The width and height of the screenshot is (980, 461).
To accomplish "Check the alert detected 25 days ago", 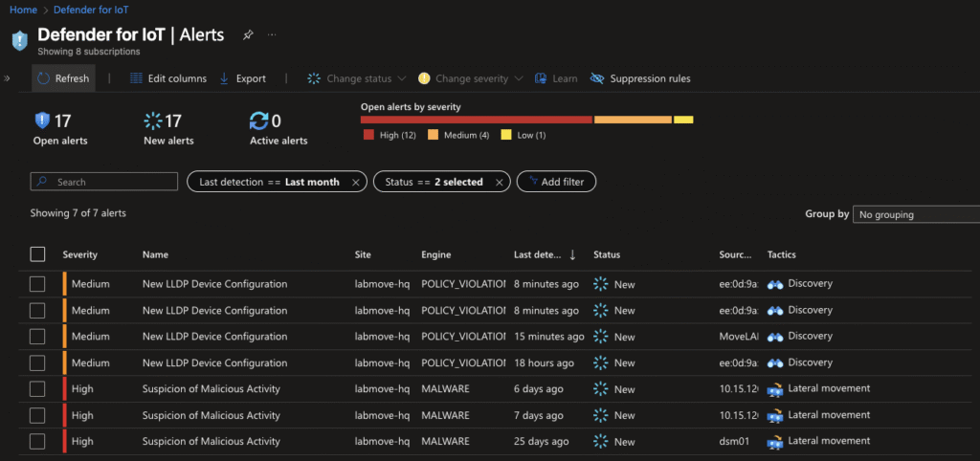I will 37,442.
